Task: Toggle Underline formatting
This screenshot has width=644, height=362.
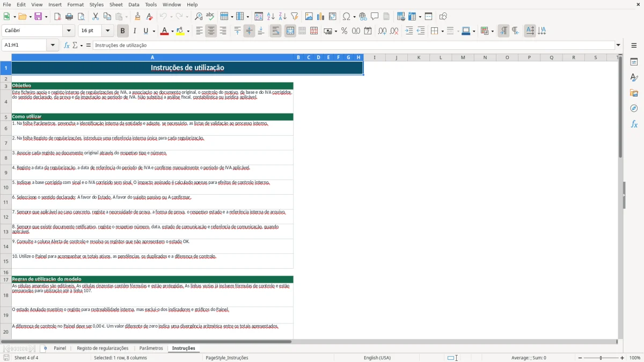Action: click(146, 31)
